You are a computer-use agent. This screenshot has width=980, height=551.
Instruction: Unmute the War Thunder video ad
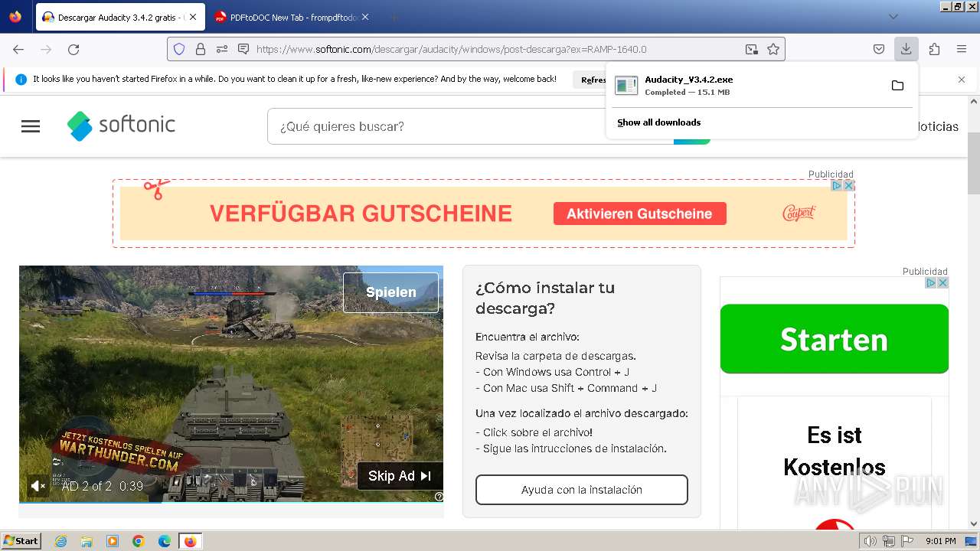click(x=38, y=485)
